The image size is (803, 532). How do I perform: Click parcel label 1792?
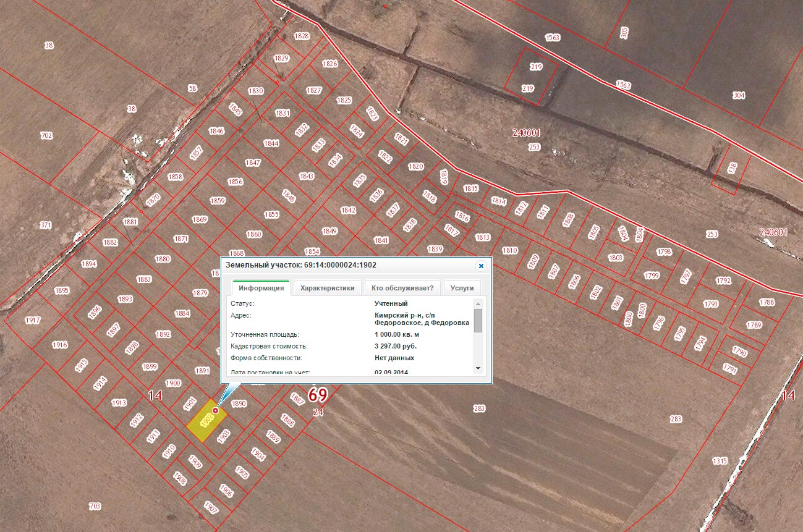click(x=724, y=281)
